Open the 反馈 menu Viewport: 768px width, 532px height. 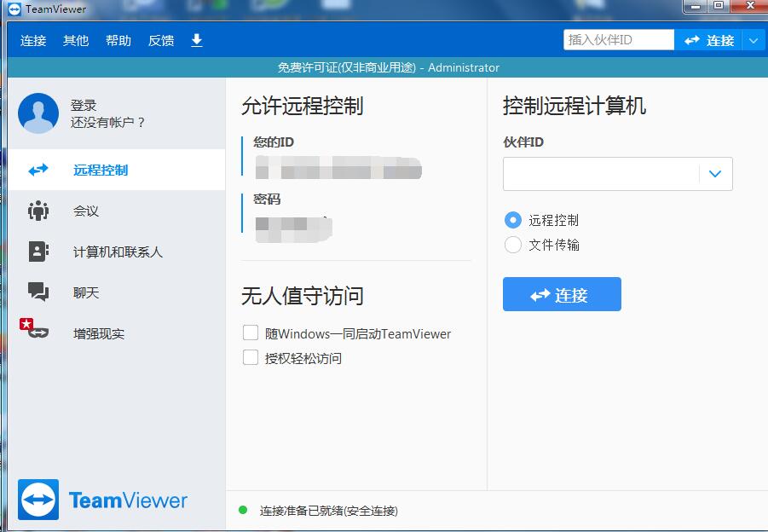[161, 40]
